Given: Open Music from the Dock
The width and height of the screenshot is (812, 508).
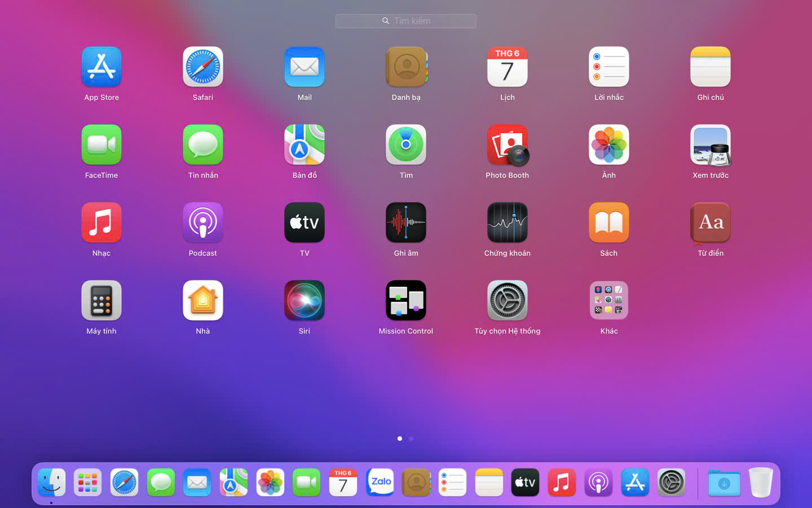Looking at the screenshot, I should tap(562, 483).
